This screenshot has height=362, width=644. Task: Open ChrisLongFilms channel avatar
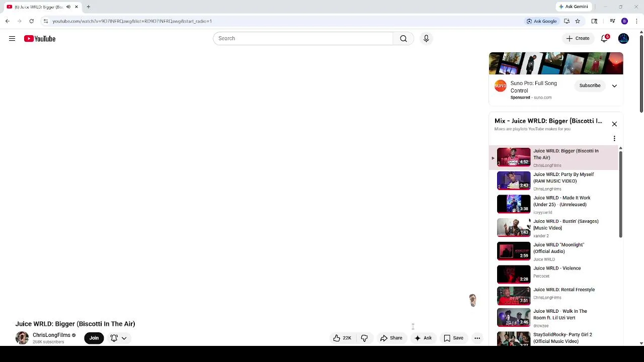pos(22,338)
